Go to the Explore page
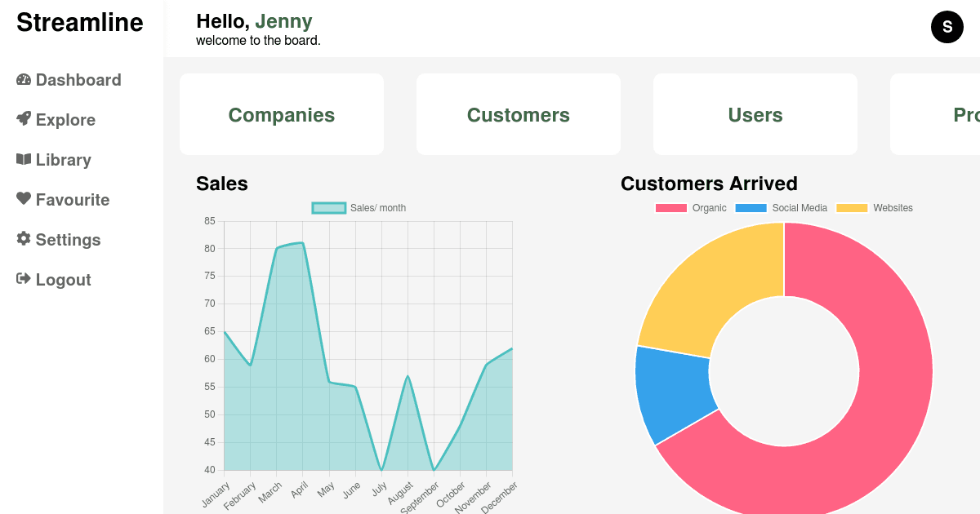Screen dimensions: 980x514 click(56, 120)
